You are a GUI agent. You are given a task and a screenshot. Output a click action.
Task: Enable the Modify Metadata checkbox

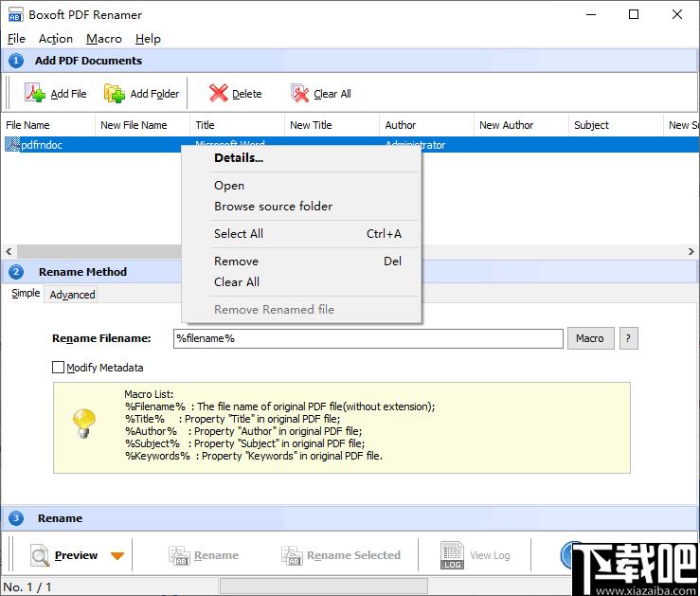58,368
